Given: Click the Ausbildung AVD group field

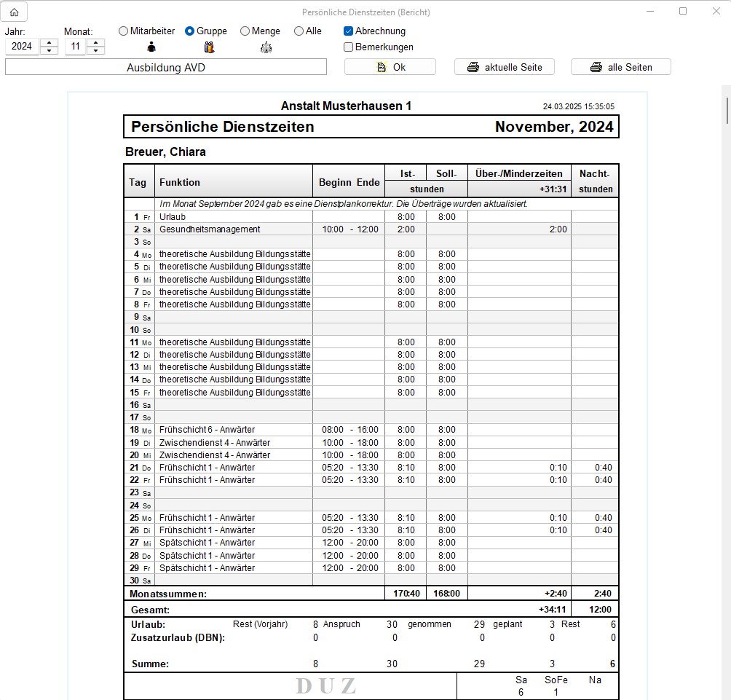Looking at the screenshot, I should (166, 67).
